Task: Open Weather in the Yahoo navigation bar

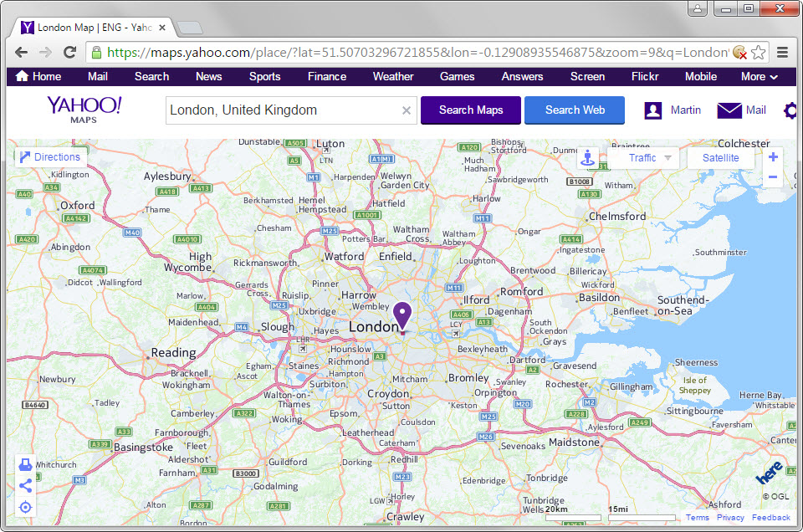Action: click(x=393, y=76)
